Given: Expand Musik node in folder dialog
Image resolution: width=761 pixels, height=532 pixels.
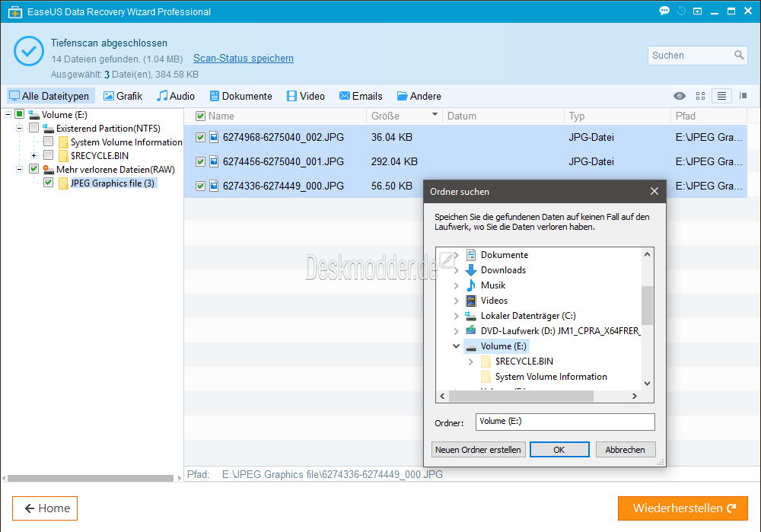Looking at the screenshot, I should [x=456, y=285].
